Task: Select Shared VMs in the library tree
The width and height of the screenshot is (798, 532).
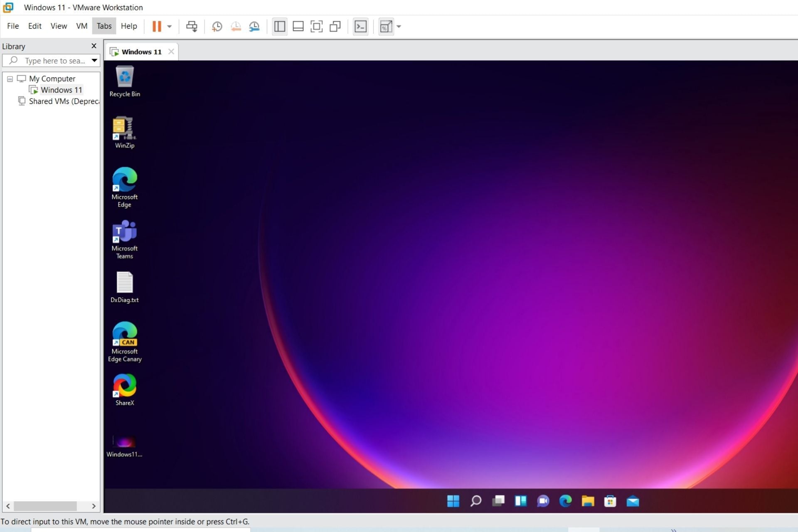Action: 64,101
